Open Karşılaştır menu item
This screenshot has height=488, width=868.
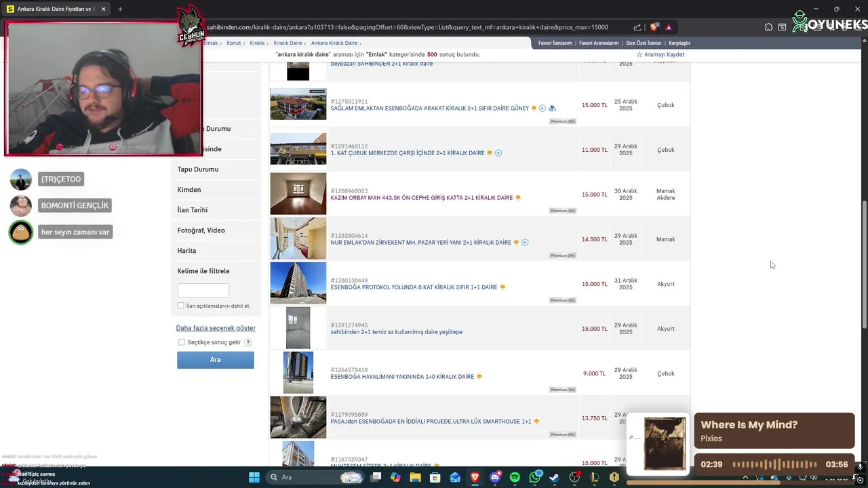[x=679, y=43]
